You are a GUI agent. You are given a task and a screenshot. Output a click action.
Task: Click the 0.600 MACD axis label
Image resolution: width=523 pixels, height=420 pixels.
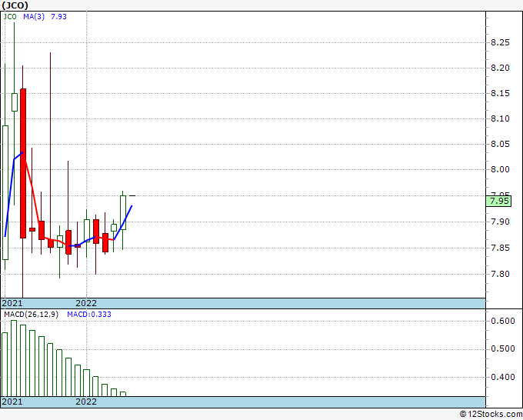tap(503, 321)
